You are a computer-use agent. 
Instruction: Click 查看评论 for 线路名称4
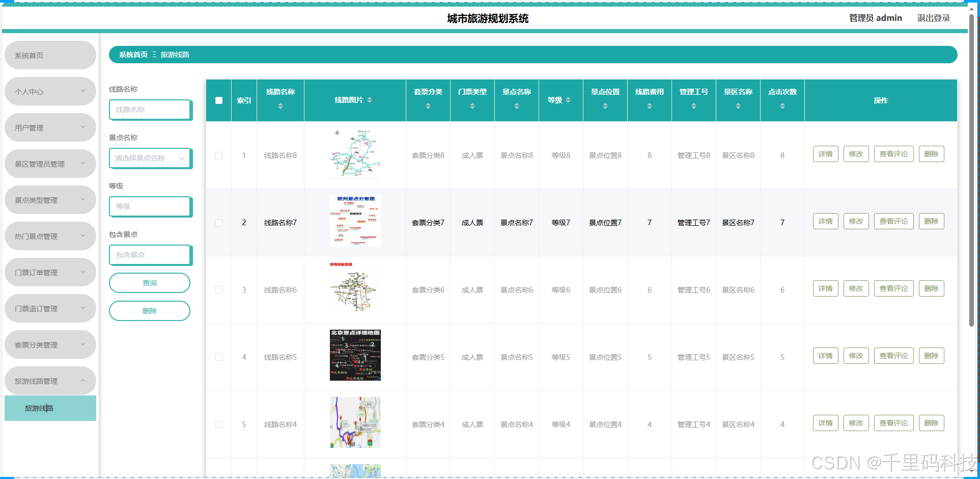click(893, 423)
